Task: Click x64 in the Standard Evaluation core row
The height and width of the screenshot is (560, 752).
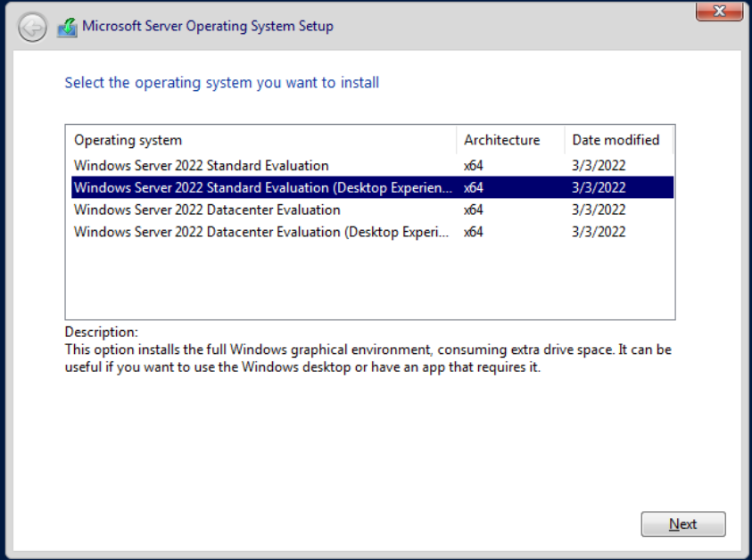Action: pyautogui.click(x=474, y=165)
